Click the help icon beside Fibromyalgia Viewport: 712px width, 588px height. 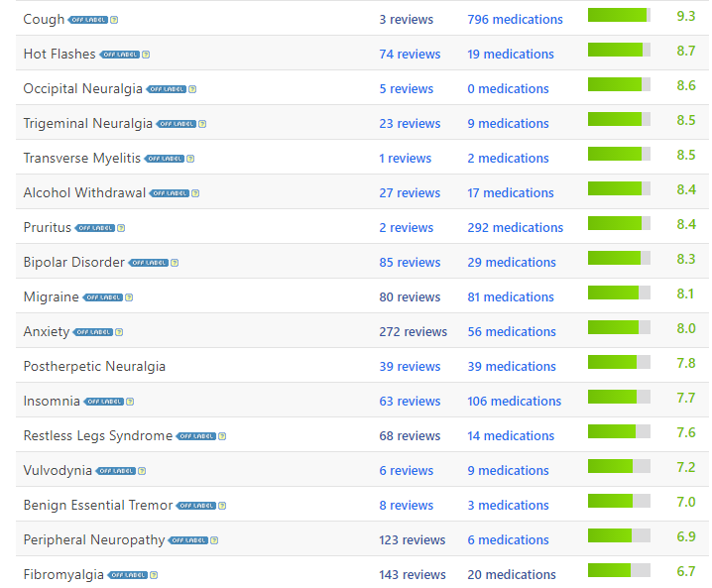click(154, 575)
